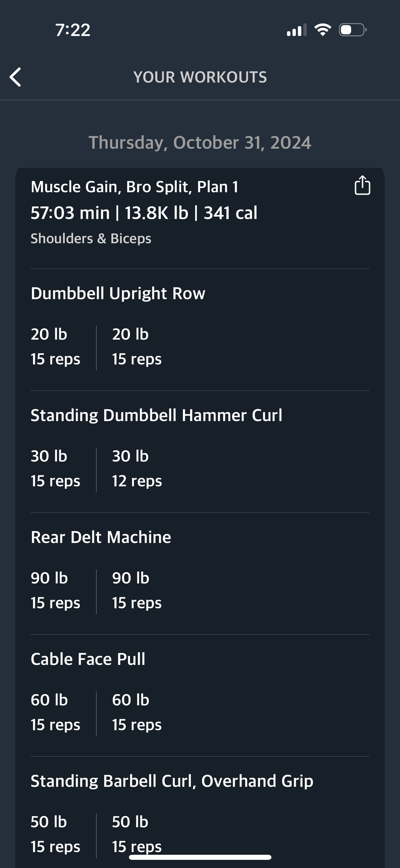Tap the 30 lb 12 reps set
The height and width of the screenshot is (868, 400).
[x=137, y=469]
